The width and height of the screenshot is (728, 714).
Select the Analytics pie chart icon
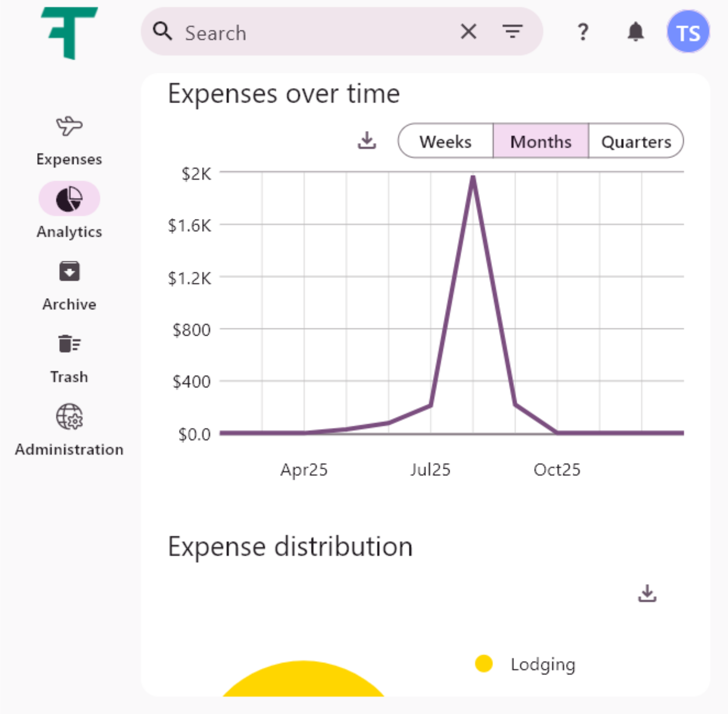coord(69,199)
